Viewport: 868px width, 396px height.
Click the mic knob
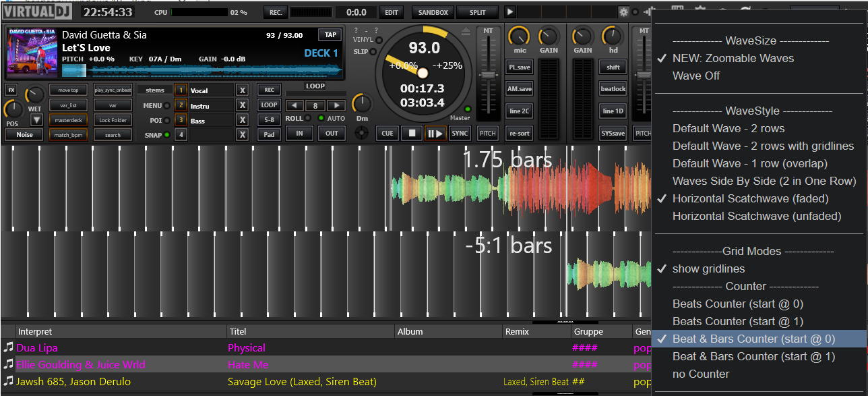[x=519, y=36]
